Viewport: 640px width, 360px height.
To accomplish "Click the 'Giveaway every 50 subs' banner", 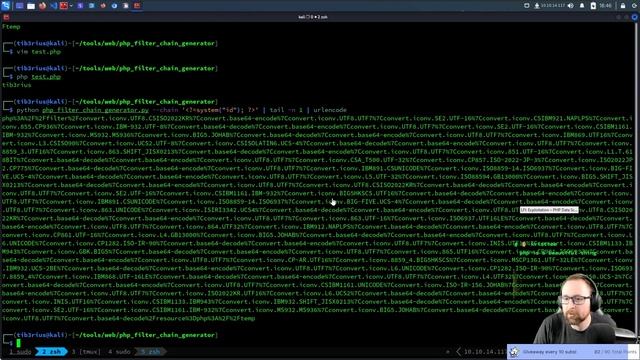I will (573, 351).
